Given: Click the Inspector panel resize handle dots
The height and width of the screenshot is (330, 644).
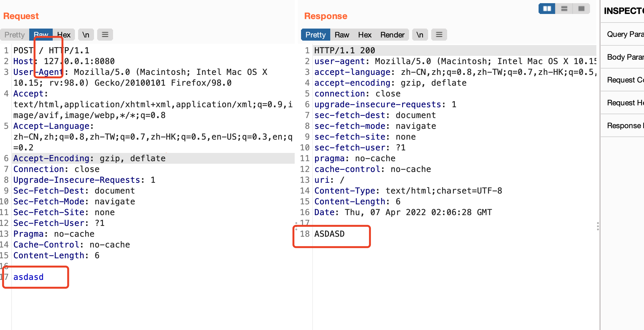Looking at the screenshot, I should (598, 226).
